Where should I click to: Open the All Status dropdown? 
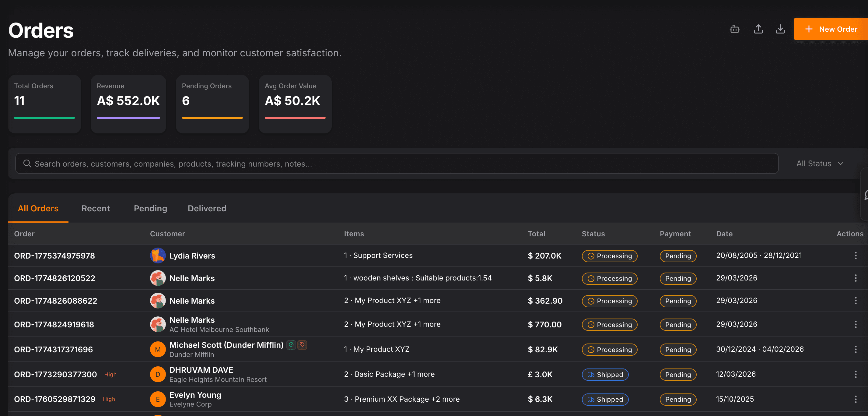820,164
